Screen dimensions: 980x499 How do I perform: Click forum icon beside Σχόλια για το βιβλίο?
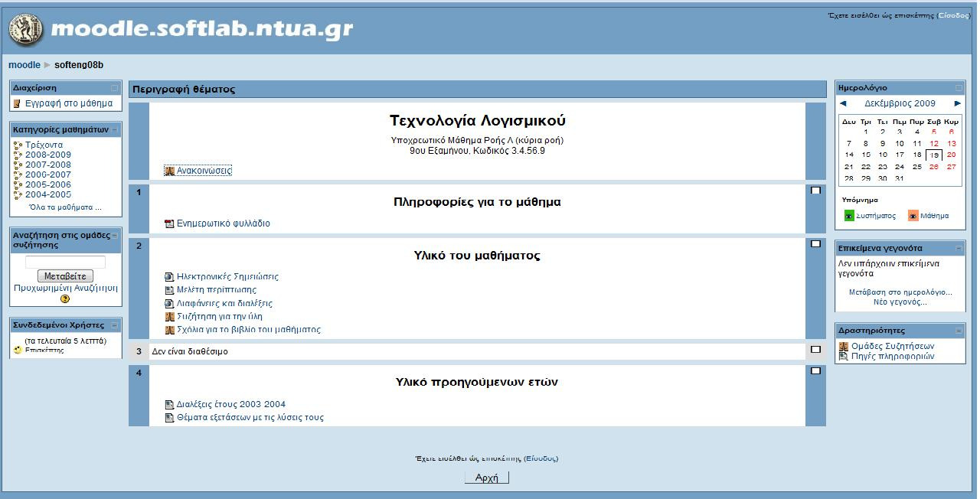170,330
